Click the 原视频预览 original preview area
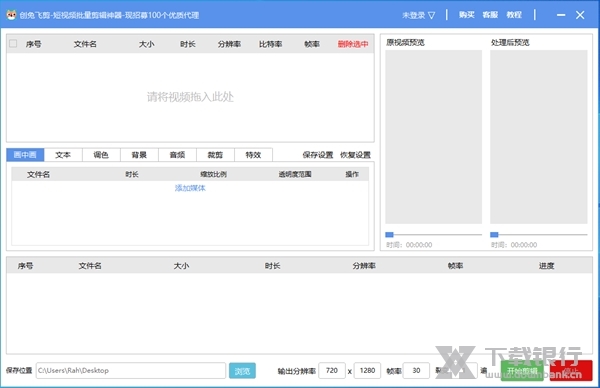The height and width of the screenshot is (388, 600). click(x=434, y=137)
